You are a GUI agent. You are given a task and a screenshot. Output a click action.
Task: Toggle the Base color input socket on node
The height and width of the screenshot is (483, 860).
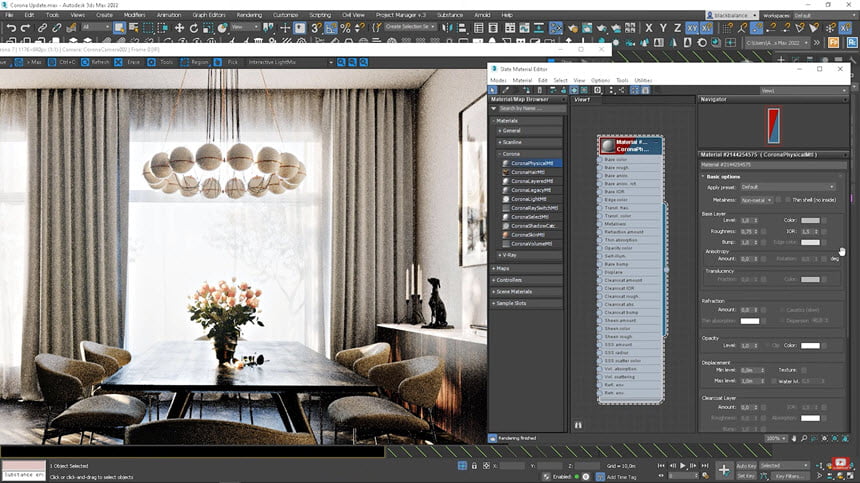[599, 160]
